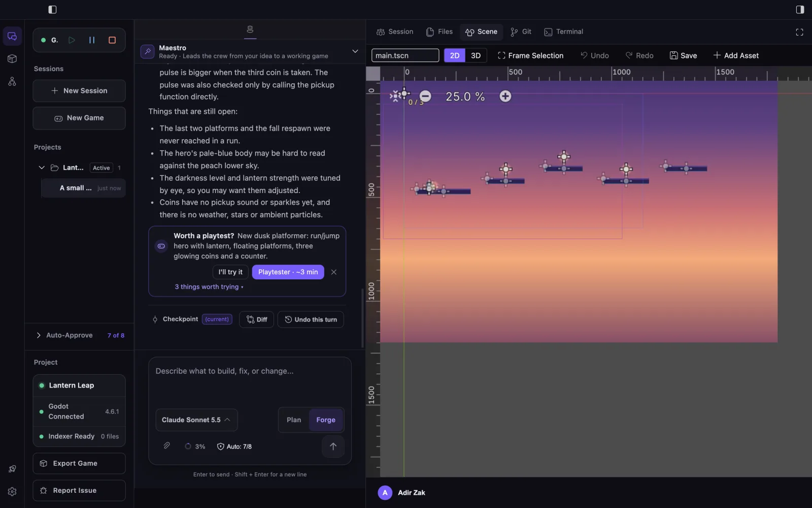
Task: Click the green Godot status indicator G.
Action: pos(50,40)
